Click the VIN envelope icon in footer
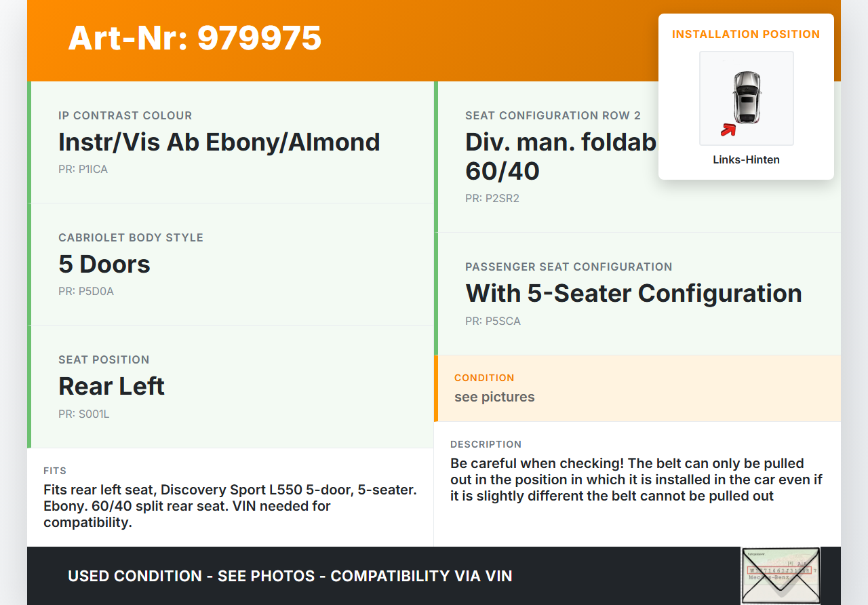 pos(780,575)
